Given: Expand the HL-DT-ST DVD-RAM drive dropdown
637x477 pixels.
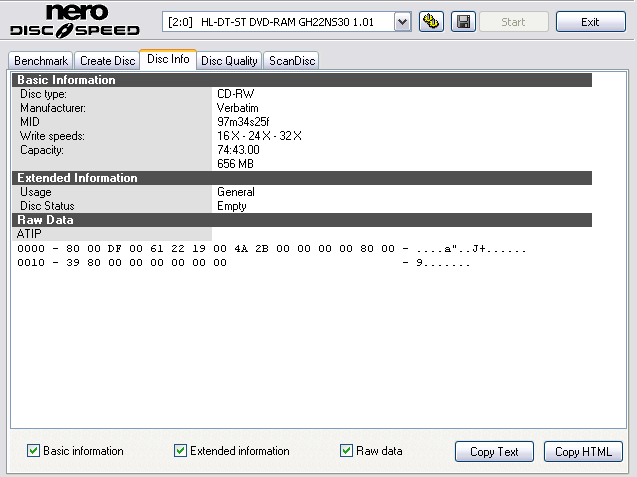Looking at the screenshot, I should (x=401, y=22).
